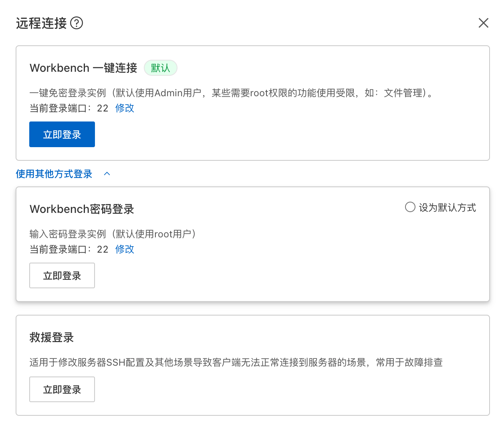Click the Workbench密码登录 heading text

[x=82, y=209]
